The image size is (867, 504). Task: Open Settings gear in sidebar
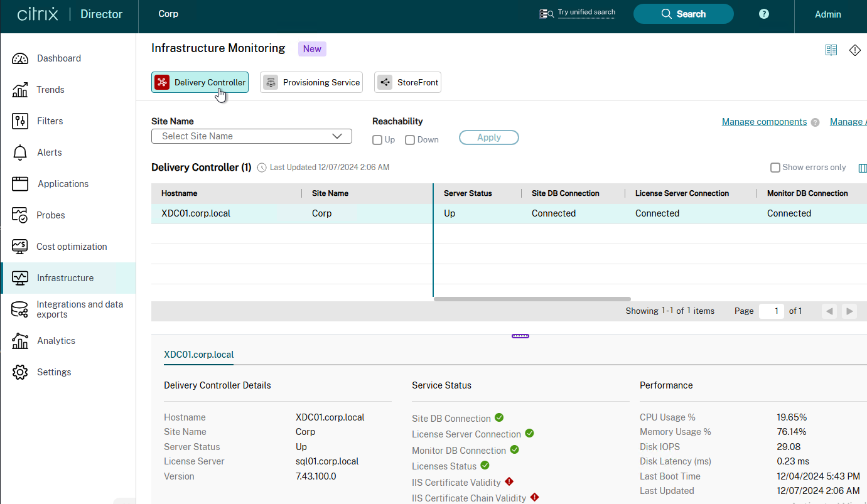20,372
